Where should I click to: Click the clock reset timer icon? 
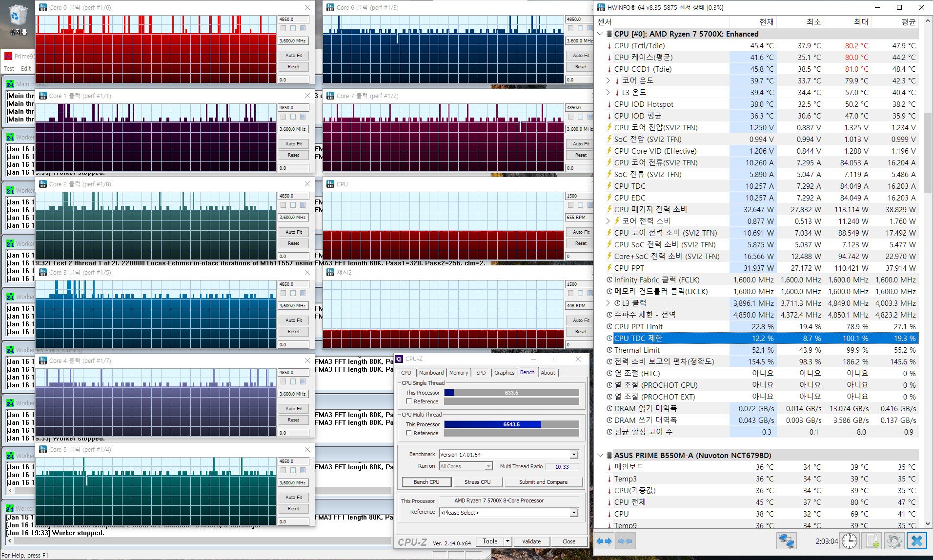(x=850, y=541)
